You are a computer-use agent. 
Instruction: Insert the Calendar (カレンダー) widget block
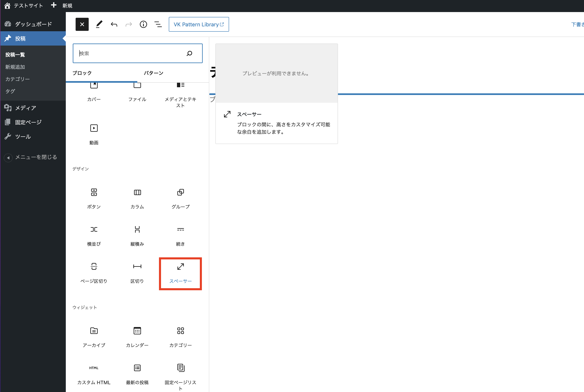pyautogui.click(x=137, y=337)
